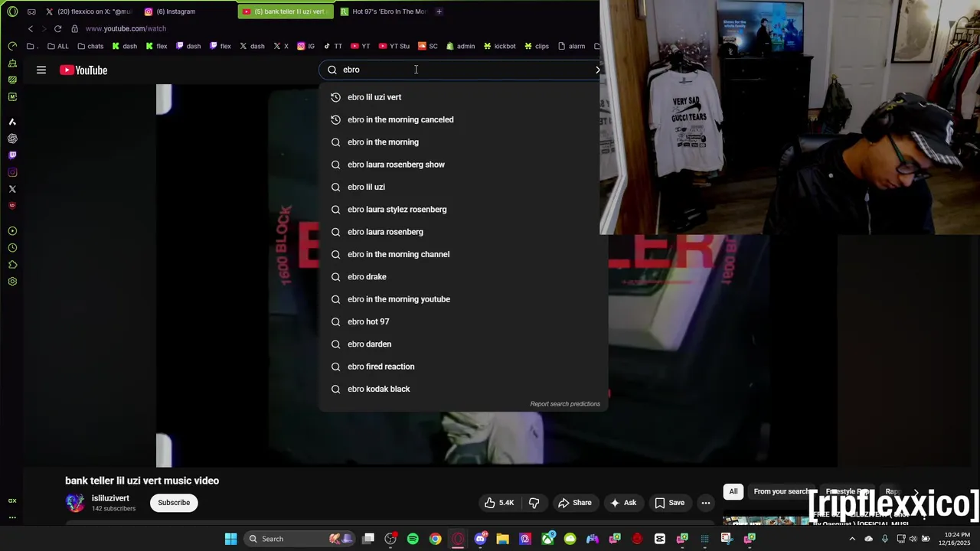
Task: Open the IG bookmark
Action: point(305,46)
